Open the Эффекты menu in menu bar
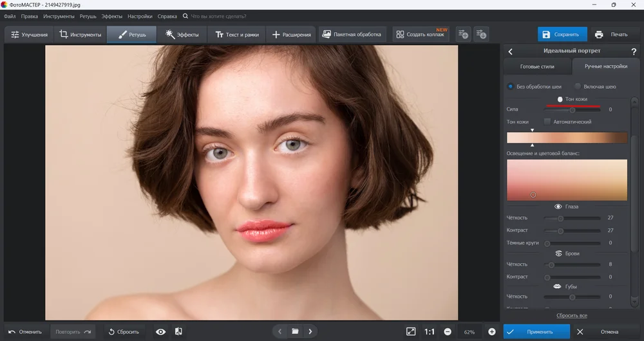Image resolution: width=644 pixels, height=341 pixels. tap(111, 16)
